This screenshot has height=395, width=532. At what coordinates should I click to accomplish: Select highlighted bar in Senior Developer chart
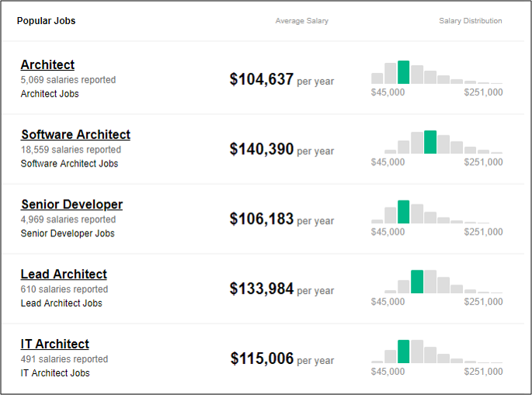pyautogui.click(x=403, y=212)
